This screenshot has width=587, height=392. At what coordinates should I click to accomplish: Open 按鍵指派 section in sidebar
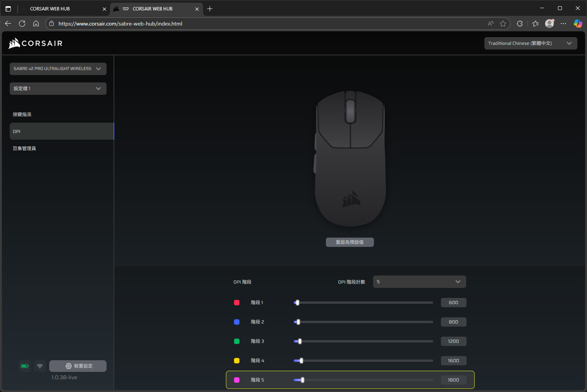62,115
